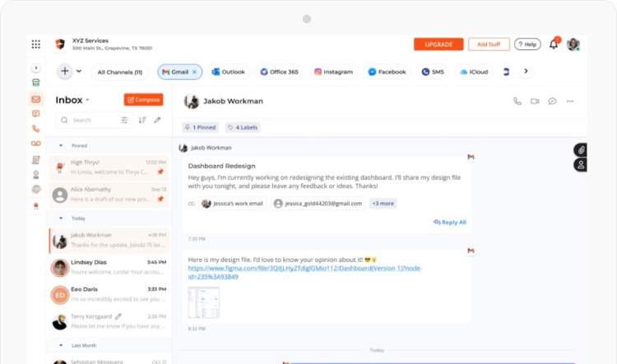
Task: Collapse the Pinned conversations section
Action: (x=60, y=145)
